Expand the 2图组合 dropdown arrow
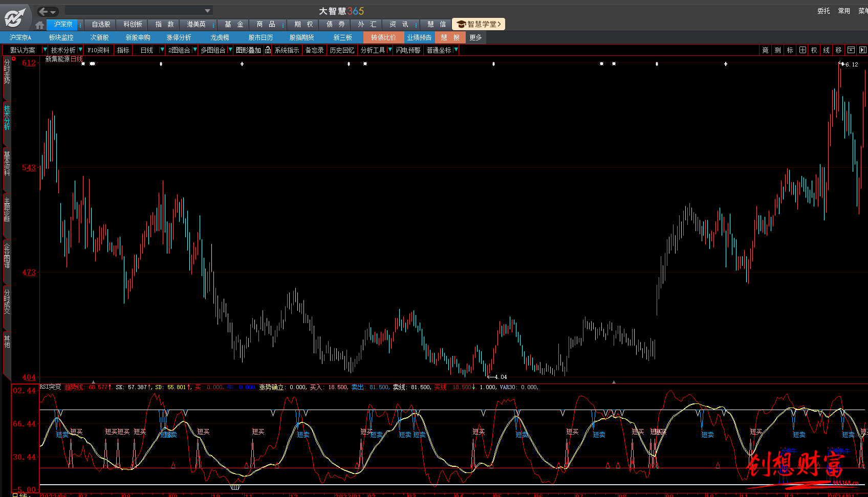The height and width of the screenshot is (497, 868). [194, 50]
